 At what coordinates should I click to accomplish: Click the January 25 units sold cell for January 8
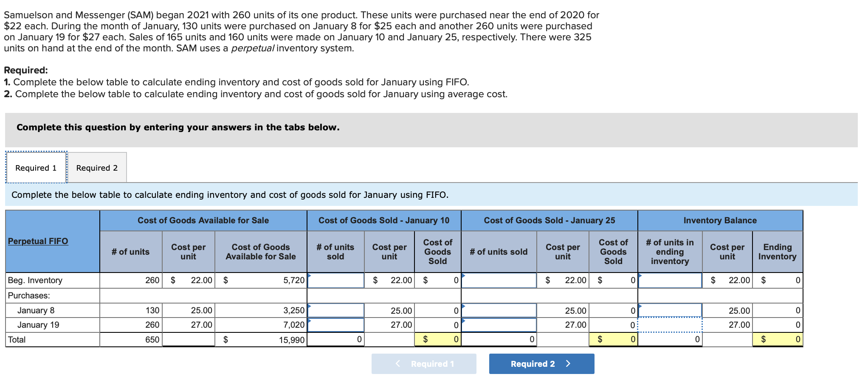[x=499, y=310]
